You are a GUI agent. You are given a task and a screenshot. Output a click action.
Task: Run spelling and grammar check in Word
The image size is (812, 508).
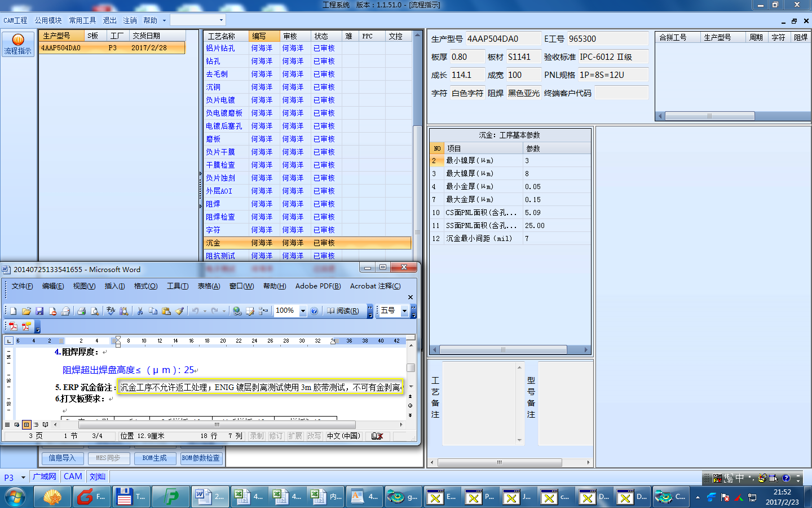(x=111, y=311)
